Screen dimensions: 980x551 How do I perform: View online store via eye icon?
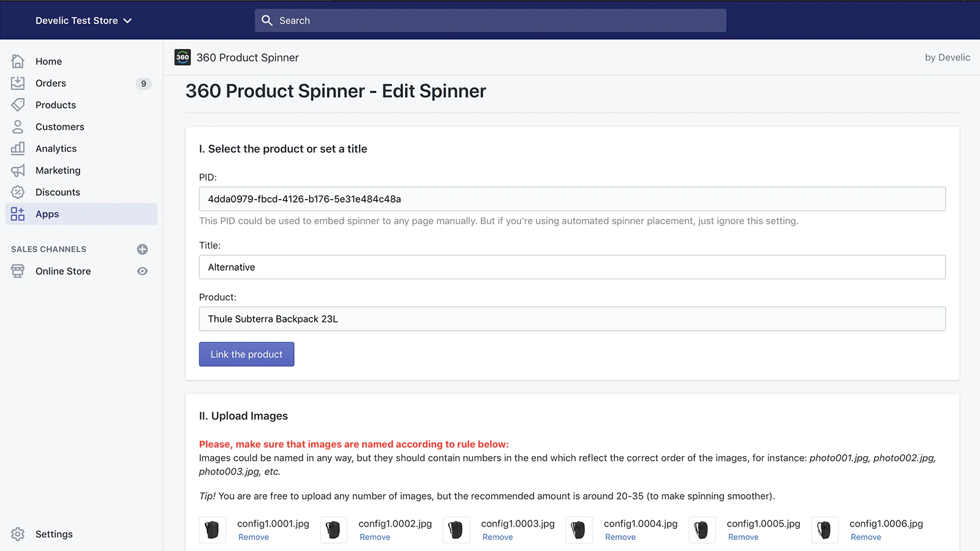[x=142, y=271]
